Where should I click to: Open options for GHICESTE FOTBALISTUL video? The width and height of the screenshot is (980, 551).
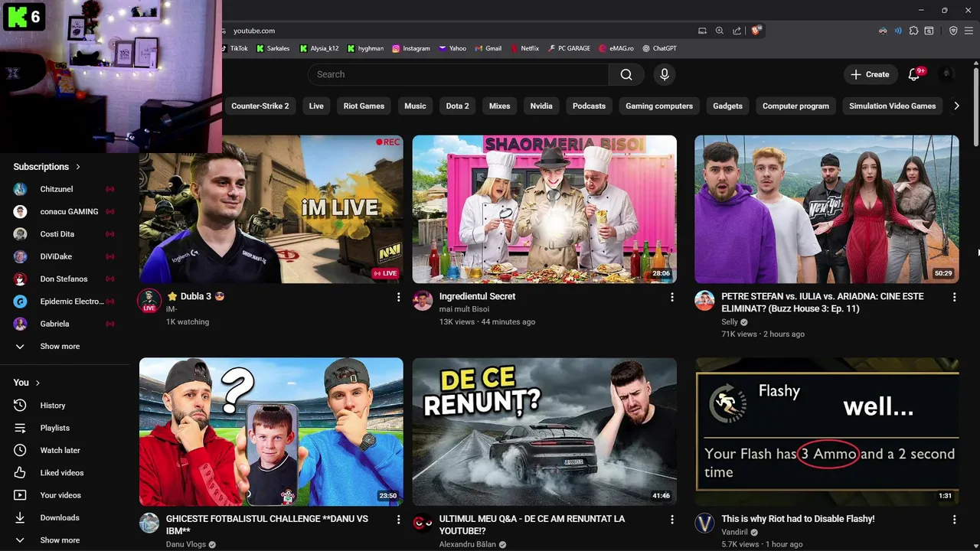click(398, 520)
